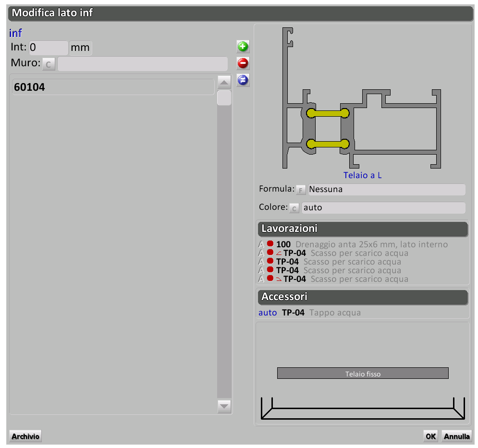This screenshot has height=448, width=478.
Task: Click the red dot beside Drenaggio anta 100
Action: 270,243
